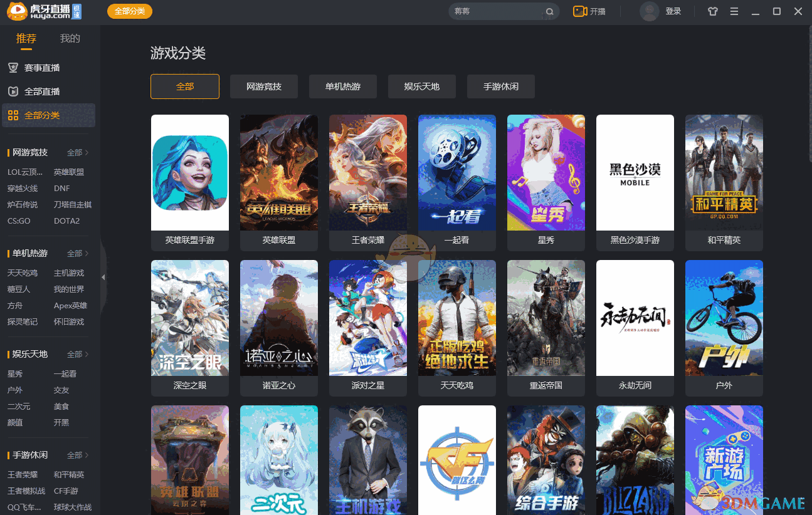The width and height of the screenshot is (812, 515).
Task: Click the orange 全部分类 button
Action: click(x=129, y=11)
